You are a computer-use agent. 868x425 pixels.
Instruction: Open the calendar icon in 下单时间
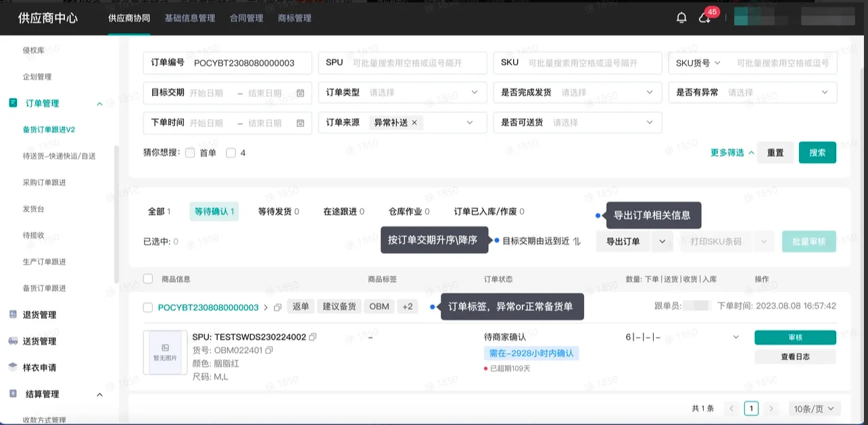pyautogui.click(x=300, y=123)
